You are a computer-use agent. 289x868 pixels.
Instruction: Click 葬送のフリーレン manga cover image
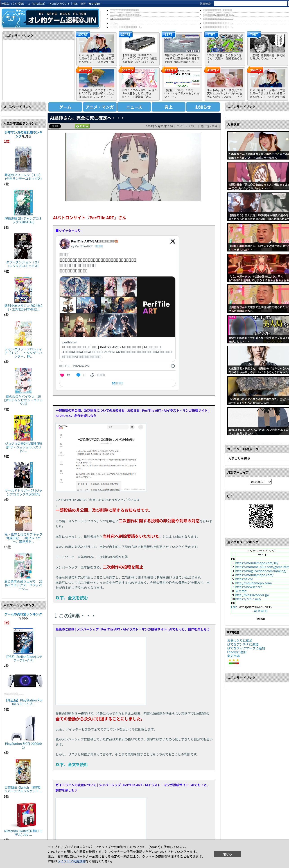coord(23,159)
